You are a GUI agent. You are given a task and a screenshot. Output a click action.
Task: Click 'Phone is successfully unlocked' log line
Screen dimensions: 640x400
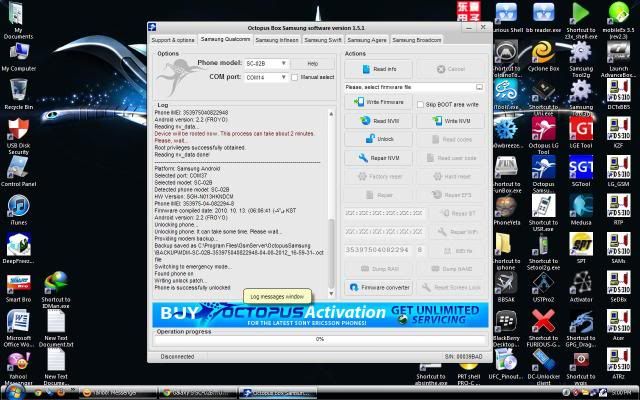click(x=192, y=288)
